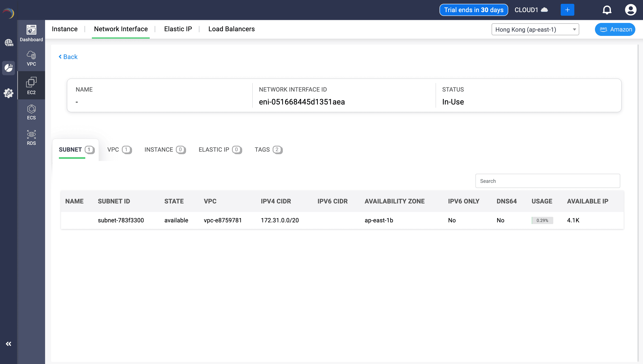Open the RDS database icon
The image size is (643, 364).
coord(31,137)
